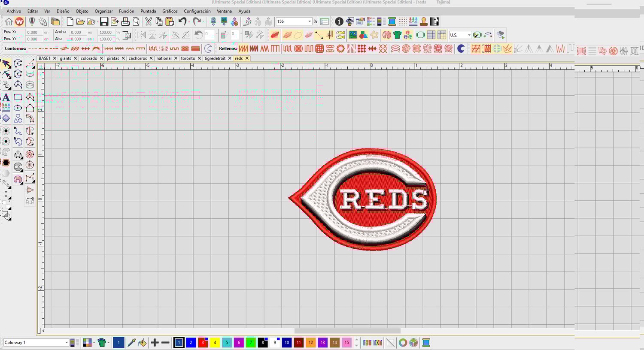The width and height of the screenshot is (644, 350).
Task: Click the paint bucket apply color icon
Action: 142,343
